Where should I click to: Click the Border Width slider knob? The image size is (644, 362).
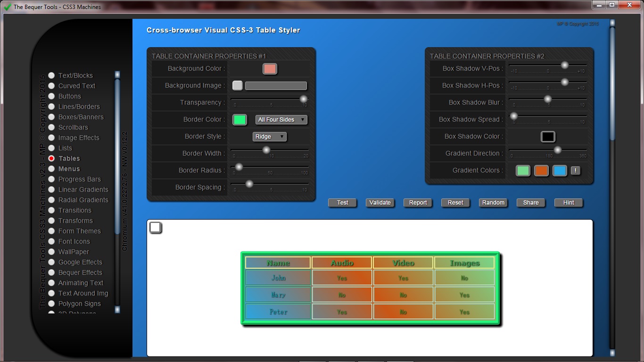266,150
